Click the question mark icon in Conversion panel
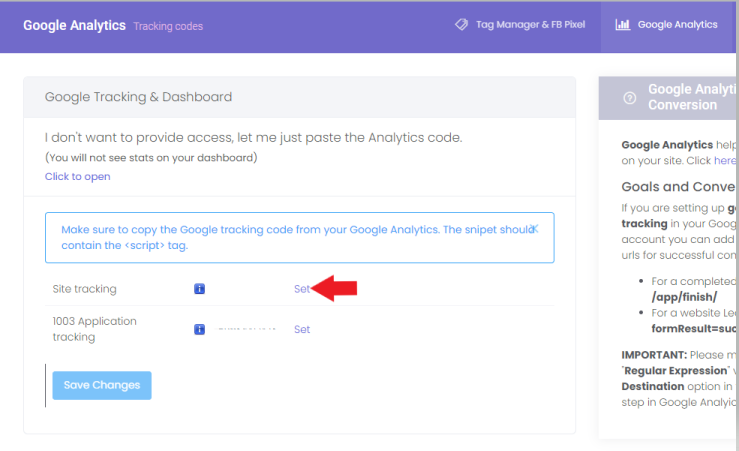Image resolution: width=739 pixels, height=451 pixels. 629,97
